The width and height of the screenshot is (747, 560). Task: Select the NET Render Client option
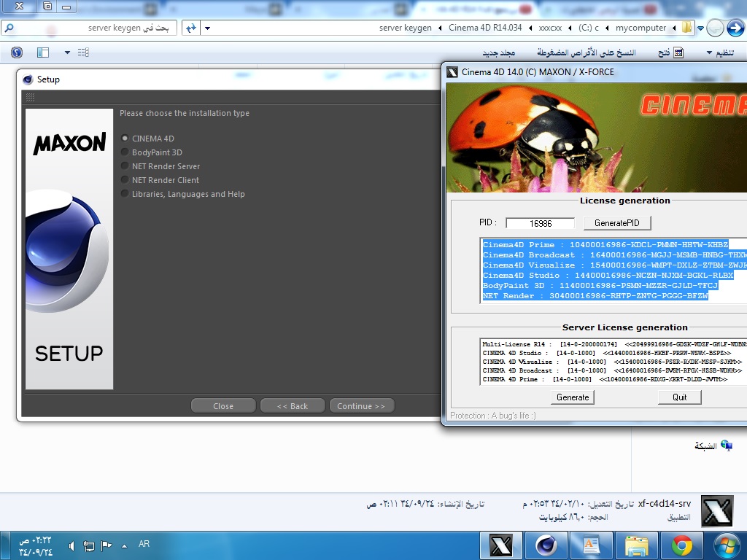pyautogui.click(x=125, y=180)
